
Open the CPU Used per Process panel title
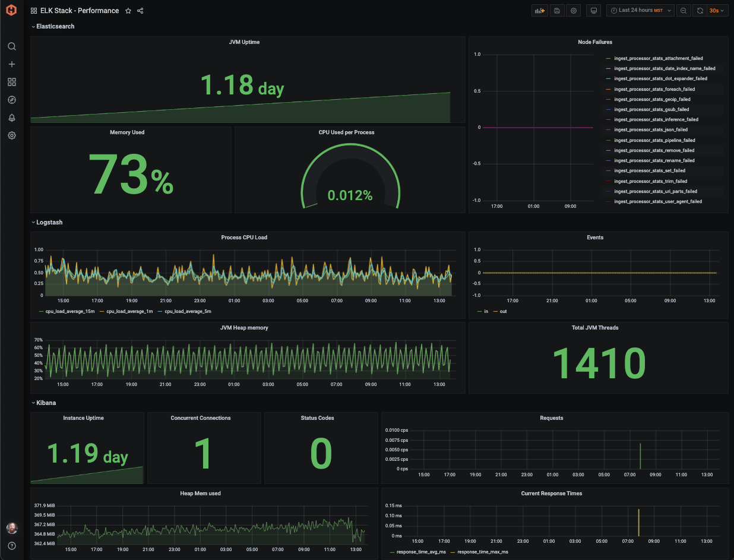(346, 132)
